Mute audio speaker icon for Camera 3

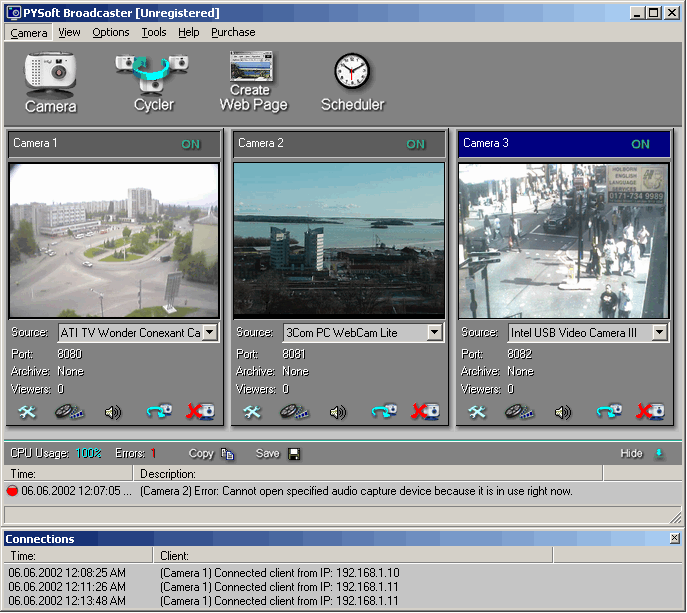coord(563,411)
